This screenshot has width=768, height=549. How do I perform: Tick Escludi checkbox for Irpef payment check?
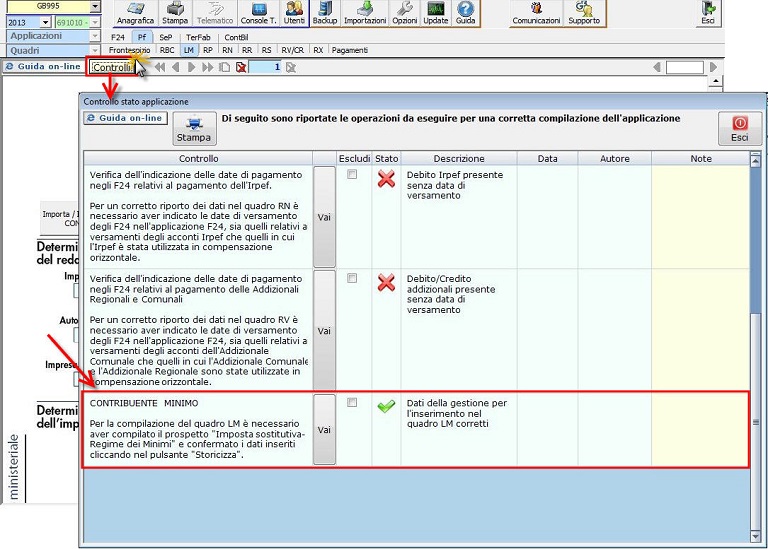(x=352, y=174)
